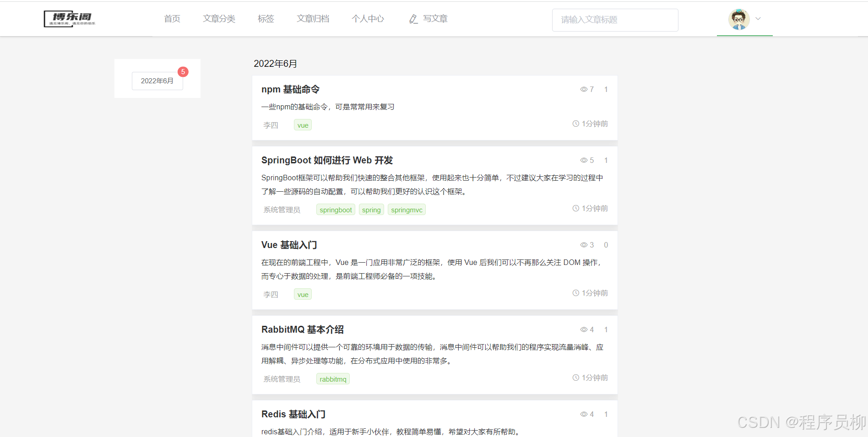
Task: Click the clock icon beside 1分钟前 on Vue 基础入门
Action: pyautogui.click(x=575, y=293)
